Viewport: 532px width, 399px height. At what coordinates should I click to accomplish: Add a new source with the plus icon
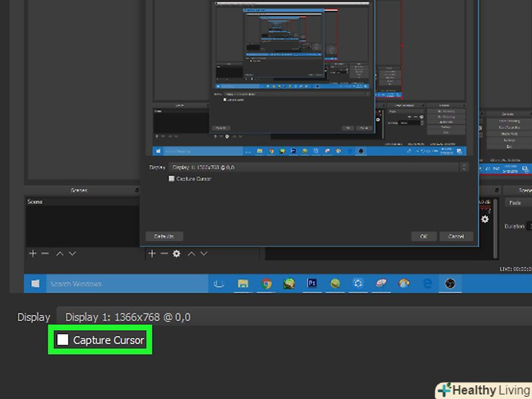click(152, 253)
